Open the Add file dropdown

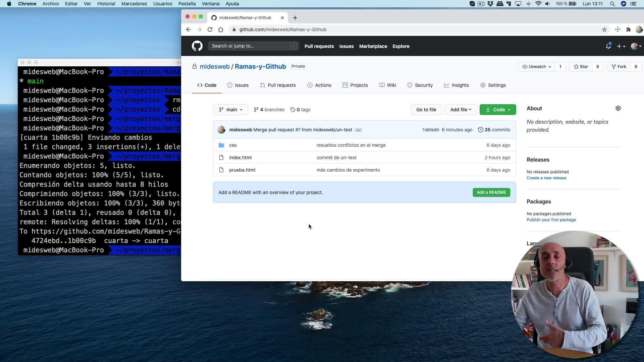tap(460, 110)
